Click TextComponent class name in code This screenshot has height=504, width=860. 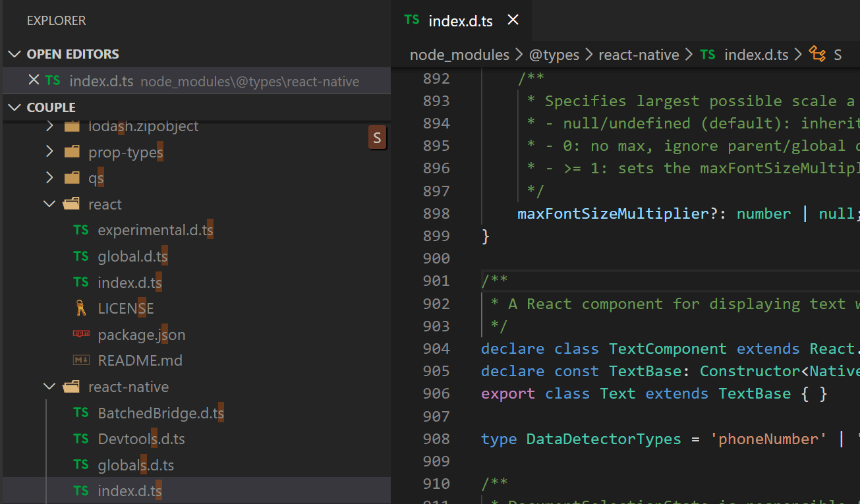click(x=668, y=349)
